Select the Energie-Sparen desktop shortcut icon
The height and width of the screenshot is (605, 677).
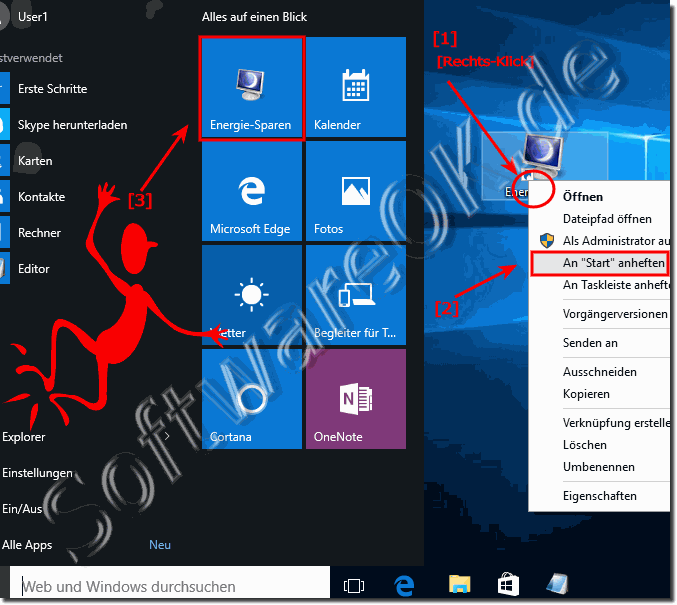(544, 156)
